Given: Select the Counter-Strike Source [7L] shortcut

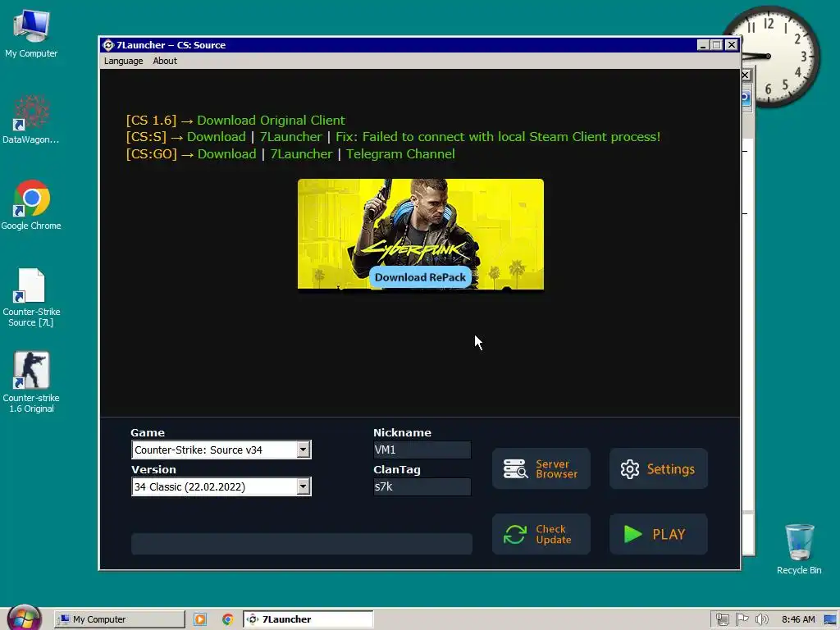Looking at the screenshot, I should pyautogui.click(x=31, y=297).
